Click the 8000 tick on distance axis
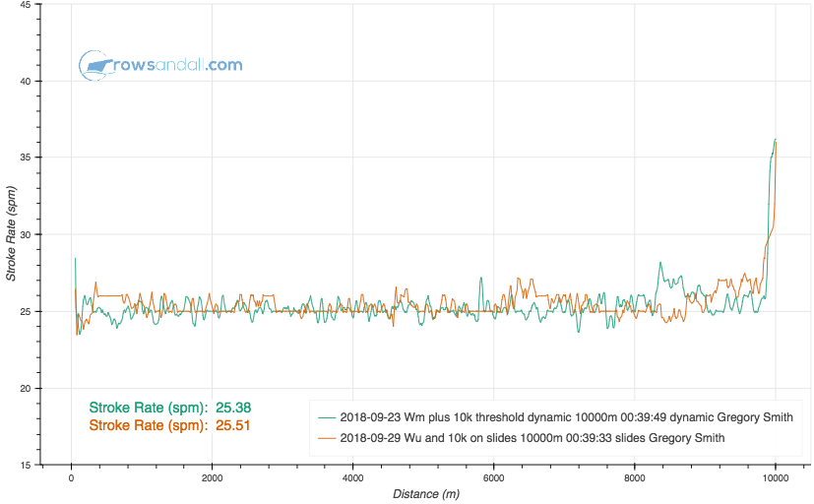The width and height of the screenshot is (814, 504). point(634,477)
